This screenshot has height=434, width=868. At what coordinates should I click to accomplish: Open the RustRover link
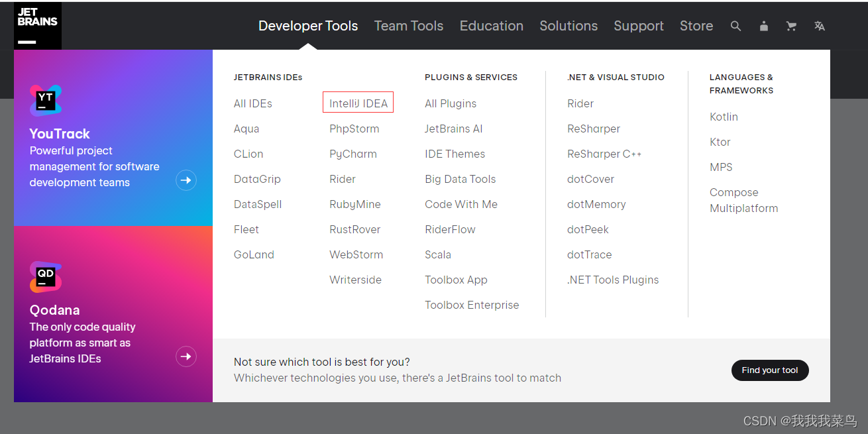tap(355, 229)
